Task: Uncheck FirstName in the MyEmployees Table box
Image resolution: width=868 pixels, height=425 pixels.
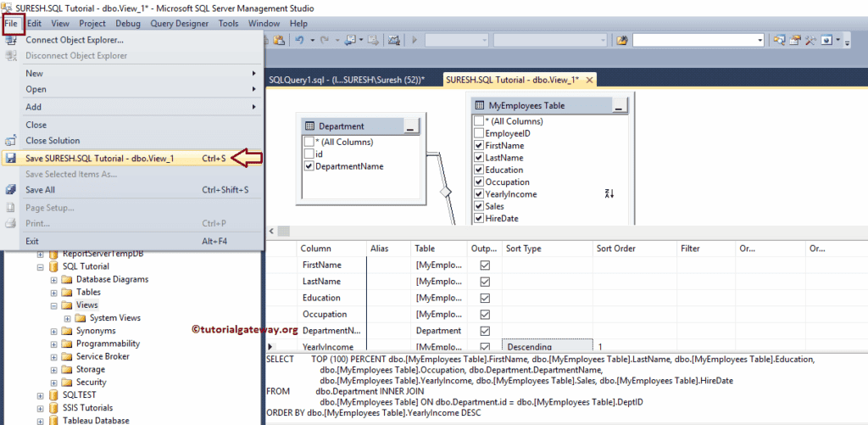Action: (479, 145)
